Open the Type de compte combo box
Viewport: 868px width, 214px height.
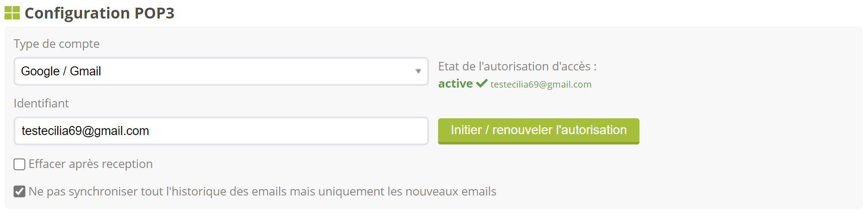(x=221, y=71)
